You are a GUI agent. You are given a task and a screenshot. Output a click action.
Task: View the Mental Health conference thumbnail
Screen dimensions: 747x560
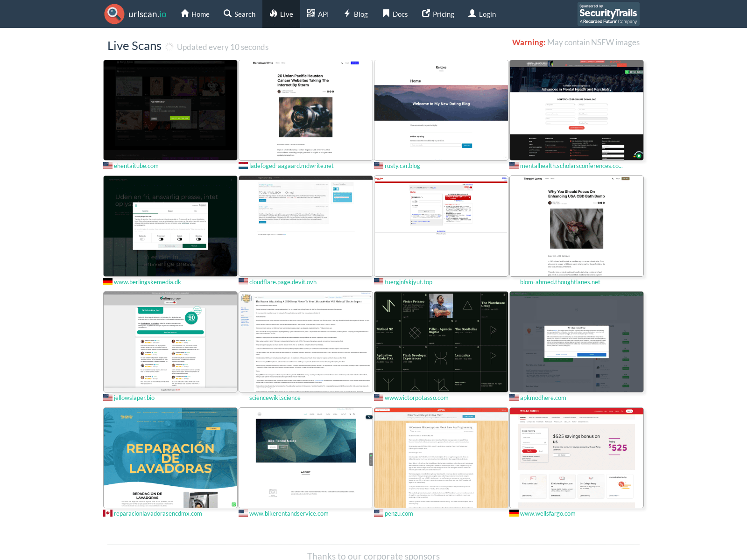click(577, 110)
